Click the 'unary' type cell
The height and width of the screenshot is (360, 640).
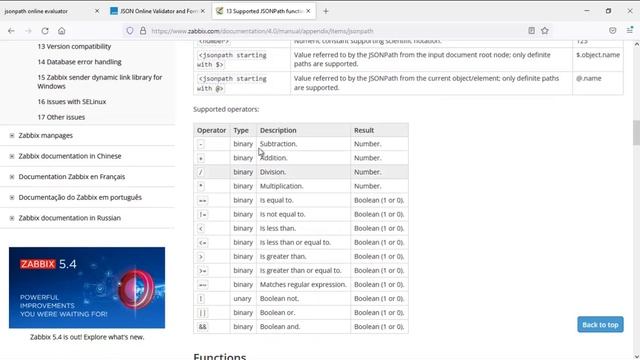pos(243,299)
